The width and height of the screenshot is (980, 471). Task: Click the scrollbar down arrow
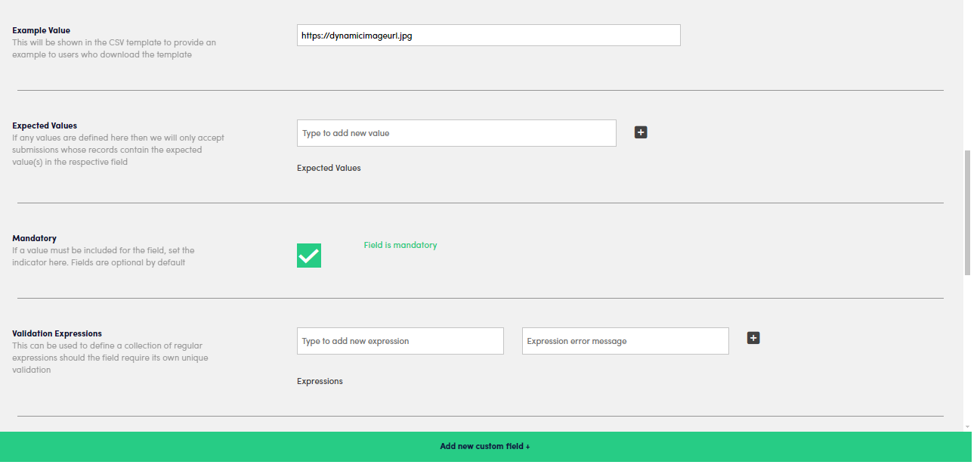point(968,426)
